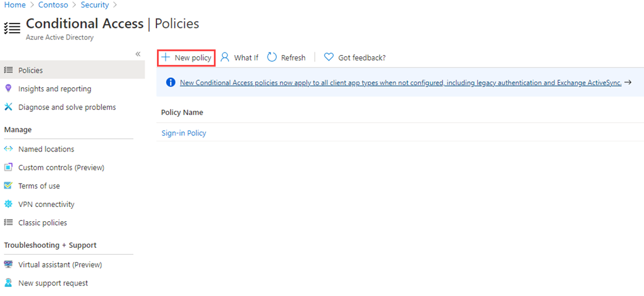The height and width of the screenshot is (296, 644).
Task: Click the Custom controls icon
Action: pos(8,167)
